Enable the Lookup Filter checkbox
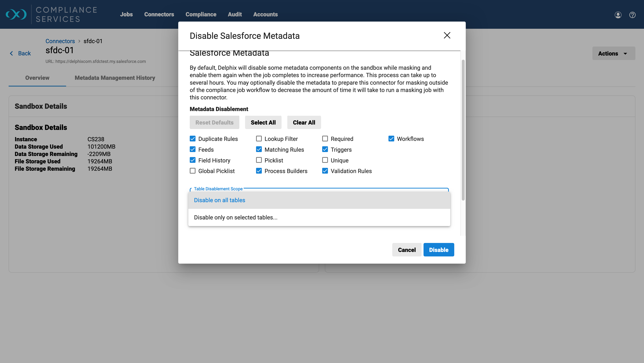 (x=259, y=139)
